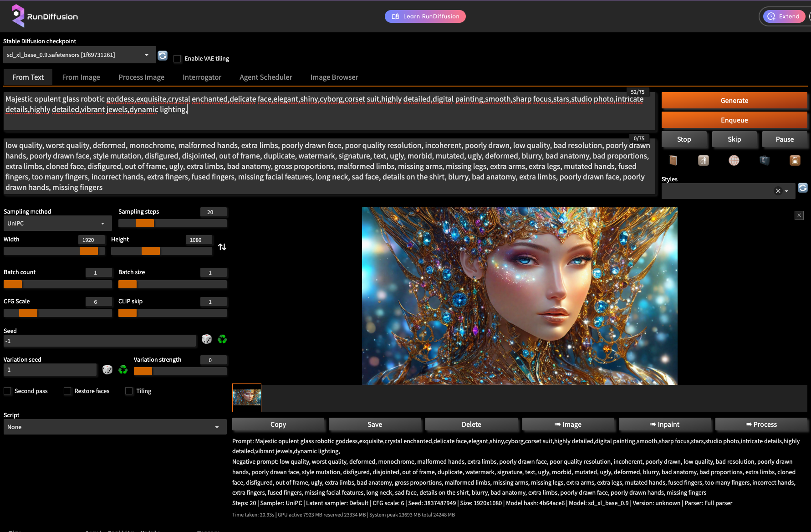
Task: Refresh the Stable Diffusion checkpoint list
Action: pyautogui.click(x=163, y=56)
